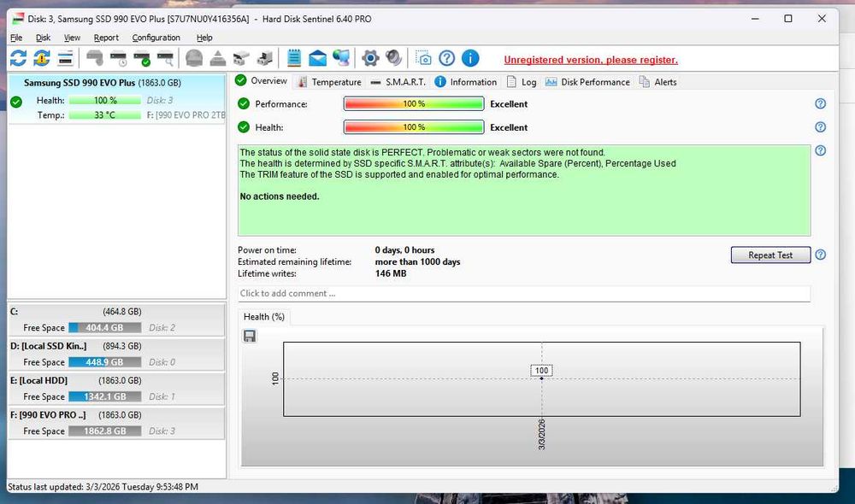Click help icon beside Performance bar
The height and width of the screenshot is (504, 855).
point(820,103)
